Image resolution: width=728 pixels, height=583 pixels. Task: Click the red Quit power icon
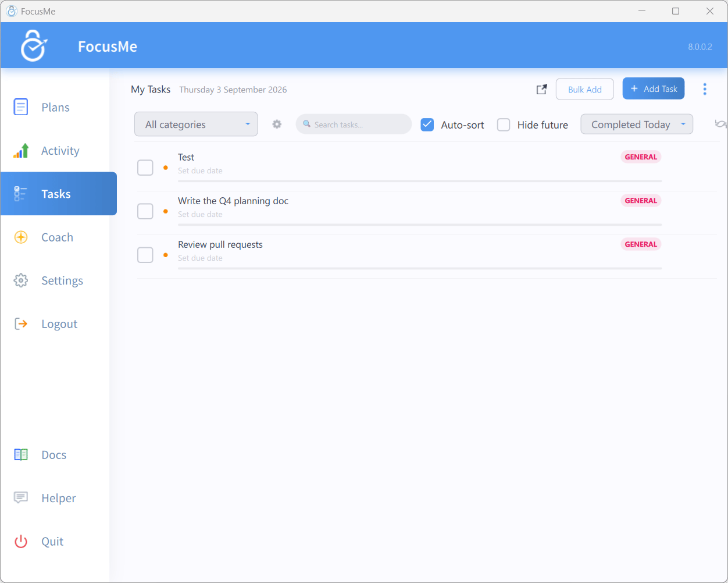pos(21,542)
